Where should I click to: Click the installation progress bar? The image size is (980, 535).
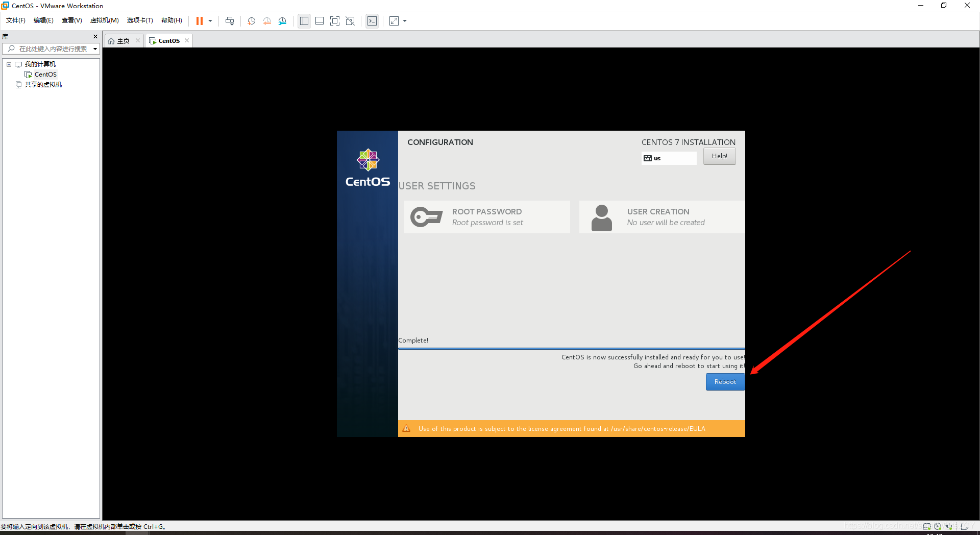point(572,349)
